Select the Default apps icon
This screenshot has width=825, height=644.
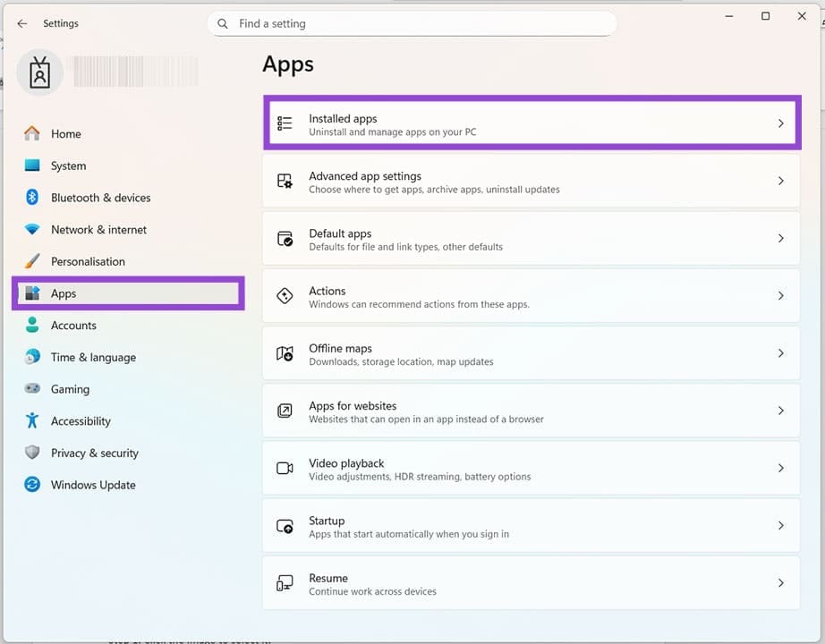pos(285,238)
